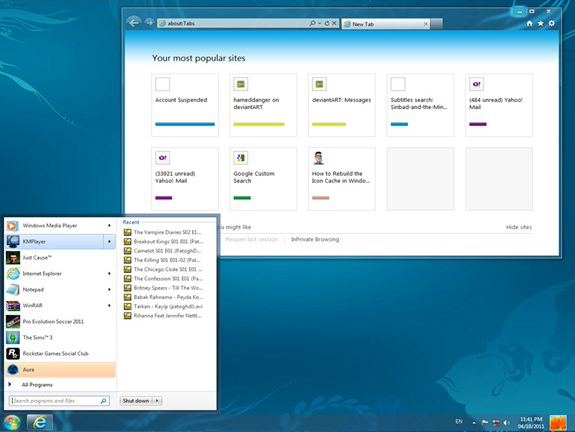Open Notepad from Start menu
This screenshot has height=432, width=575.
pyautogui.click(x=55, y=290)
